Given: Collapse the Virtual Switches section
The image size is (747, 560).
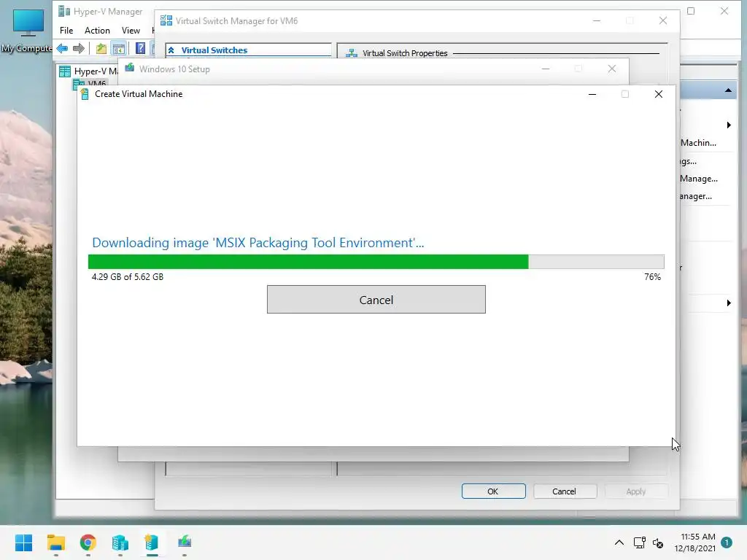Looking at the screenshot, I should point(171,50).
